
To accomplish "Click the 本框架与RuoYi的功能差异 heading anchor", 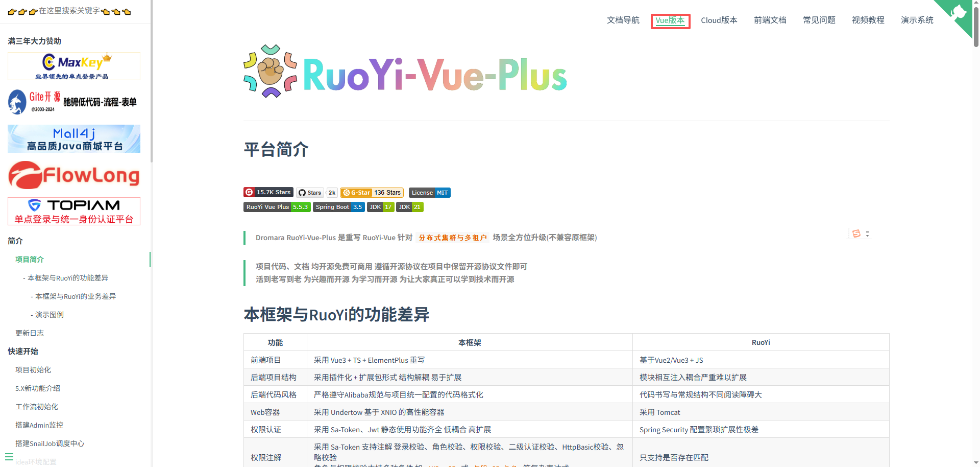I will point(336,314).
